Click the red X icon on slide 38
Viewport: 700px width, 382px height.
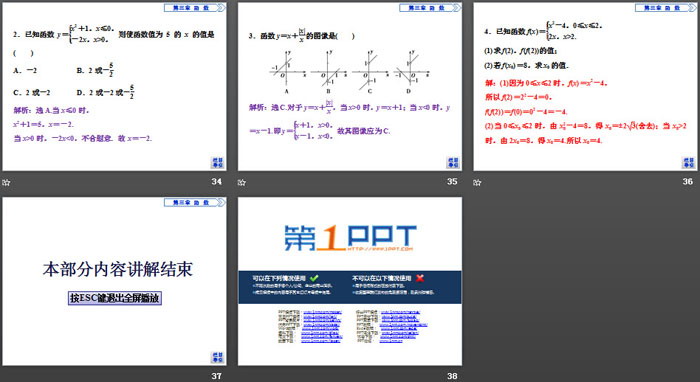coord(420,278)
